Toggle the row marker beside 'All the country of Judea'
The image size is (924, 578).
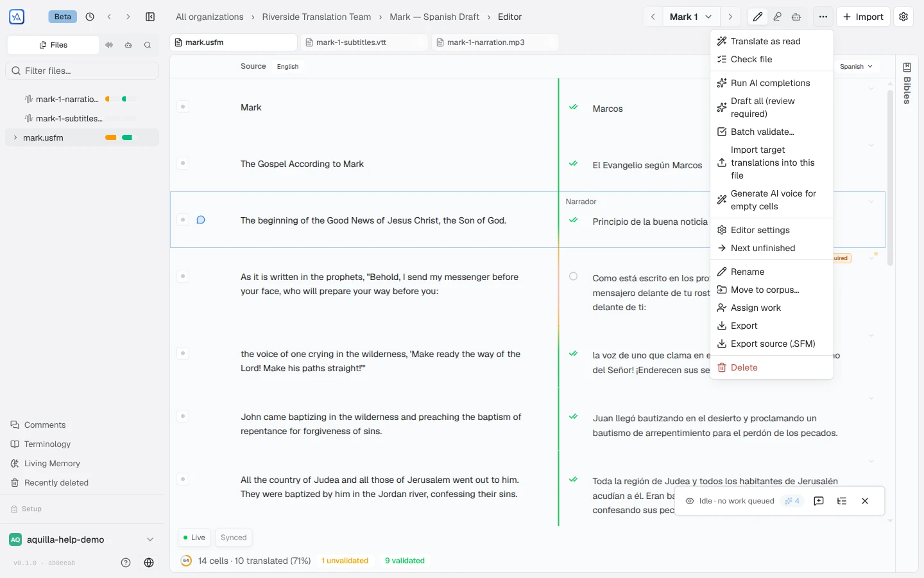[183, 479]
